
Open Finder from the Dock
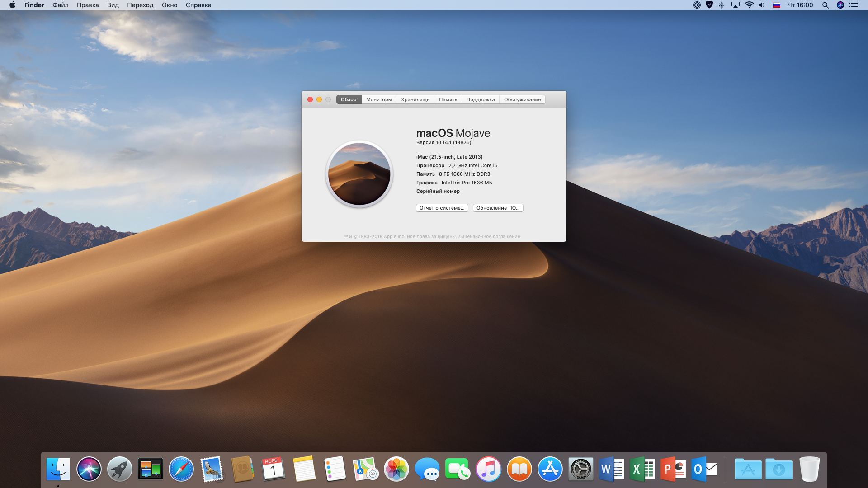tap(58, 469)
